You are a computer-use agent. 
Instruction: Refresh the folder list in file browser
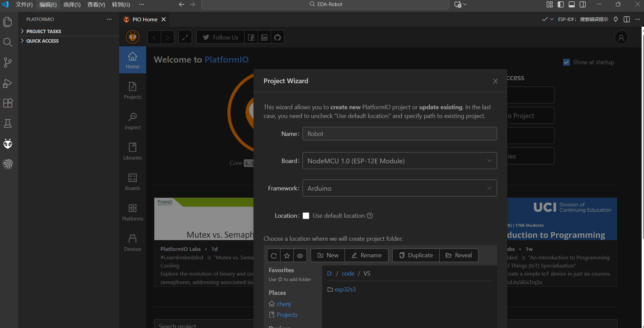274,255
